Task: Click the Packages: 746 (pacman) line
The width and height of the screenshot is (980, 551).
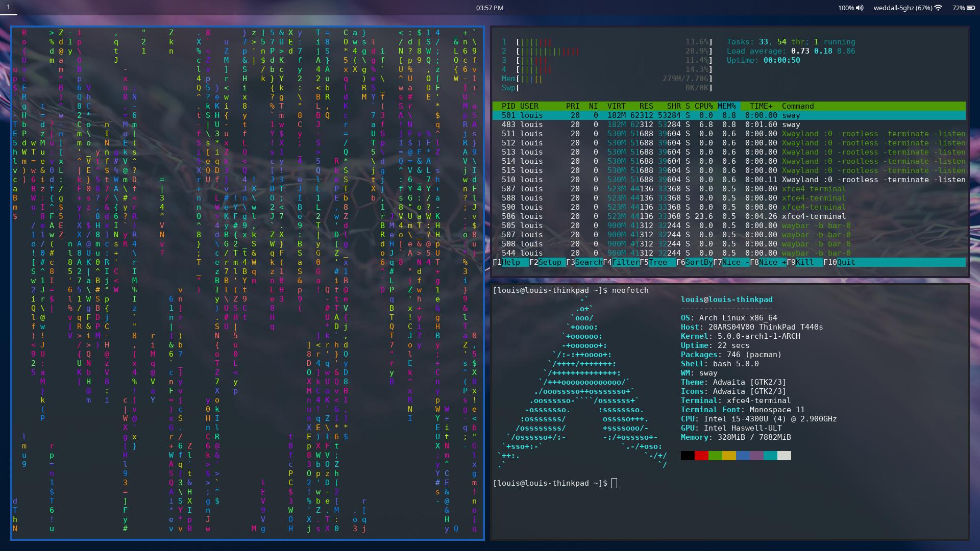Action: point(731,355)
